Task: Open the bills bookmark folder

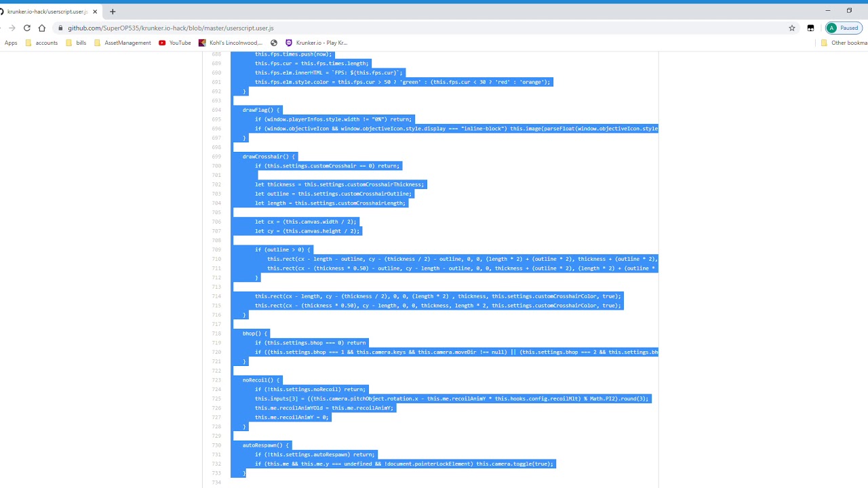Action: (x=76, y=43)
